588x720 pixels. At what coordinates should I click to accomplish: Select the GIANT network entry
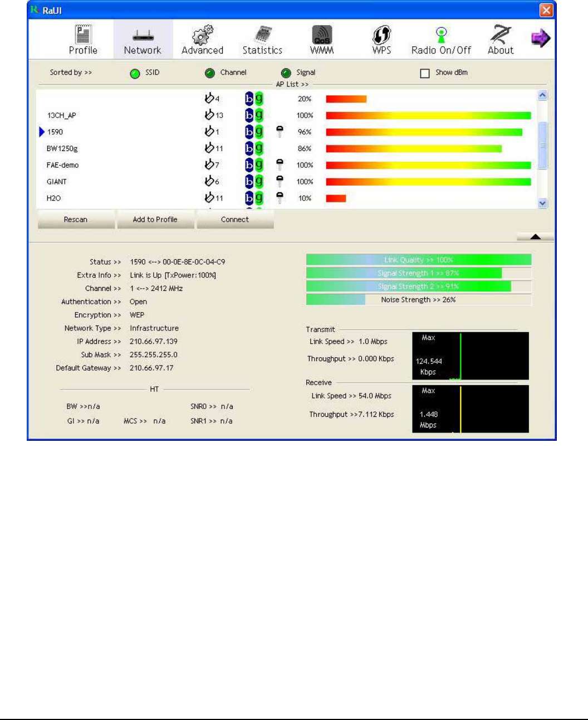pos(287,182)
